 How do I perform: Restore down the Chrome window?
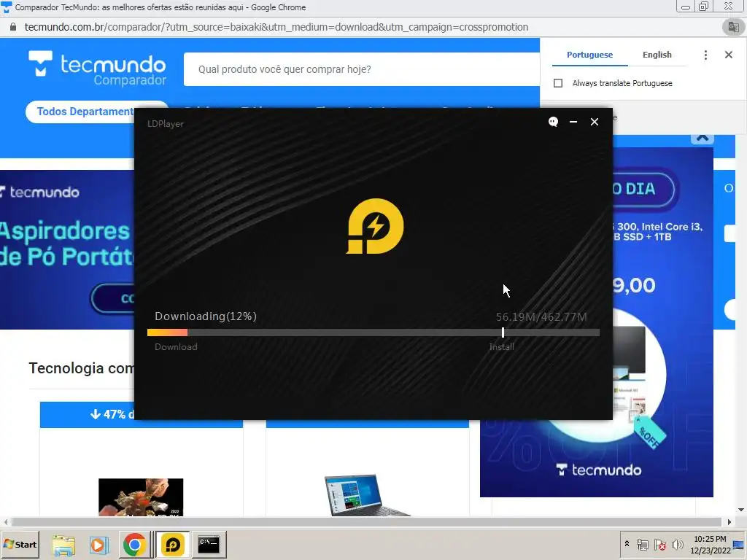[704, 7]
